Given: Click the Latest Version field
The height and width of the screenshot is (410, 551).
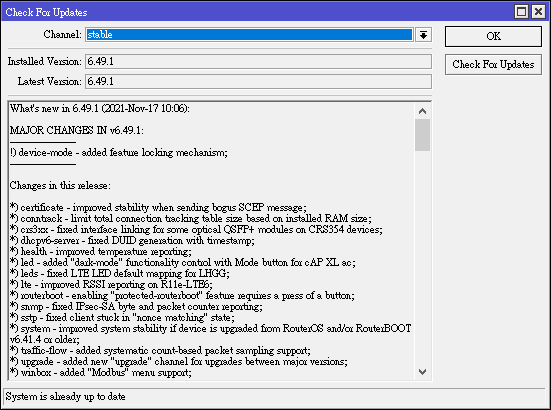Looking at the screenshot, I should point(258,82).
